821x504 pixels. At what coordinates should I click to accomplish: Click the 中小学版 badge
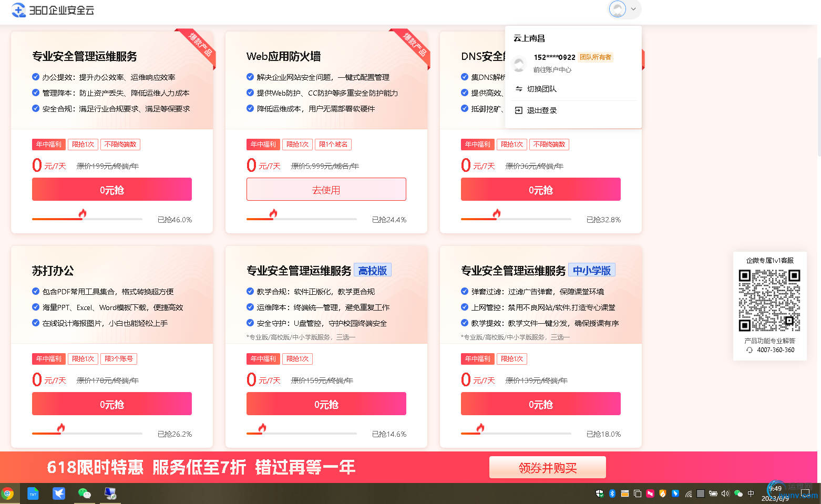click(592, 270)
